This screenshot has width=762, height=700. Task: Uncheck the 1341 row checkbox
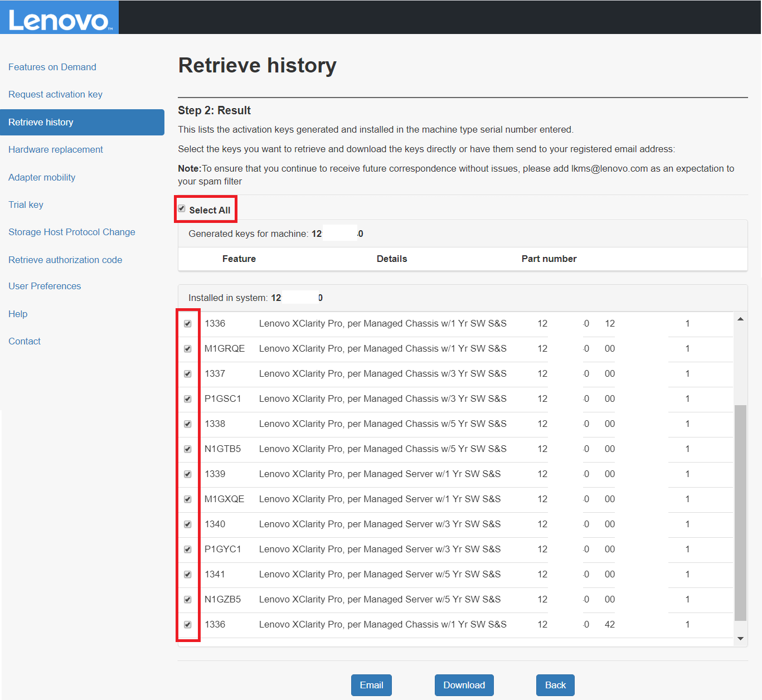[188, 575]
